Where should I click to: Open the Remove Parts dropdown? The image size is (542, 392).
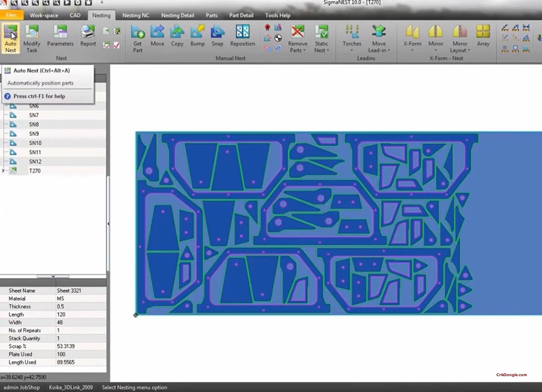[x=297, y=40]
